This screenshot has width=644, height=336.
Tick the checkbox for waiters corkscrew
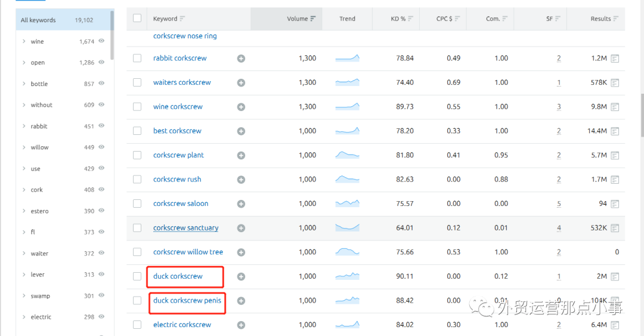[137, 82]
